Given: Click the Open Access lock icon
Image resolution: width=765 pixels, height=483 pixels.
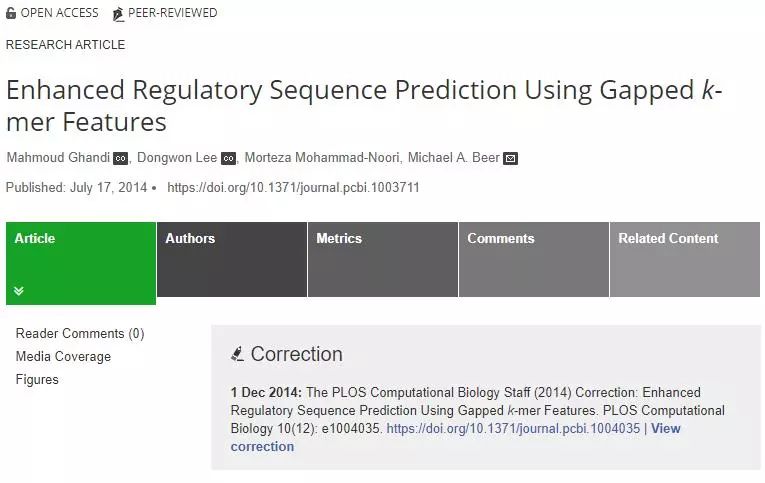Looking at the screenshot, I should click(x=11, y=14).
